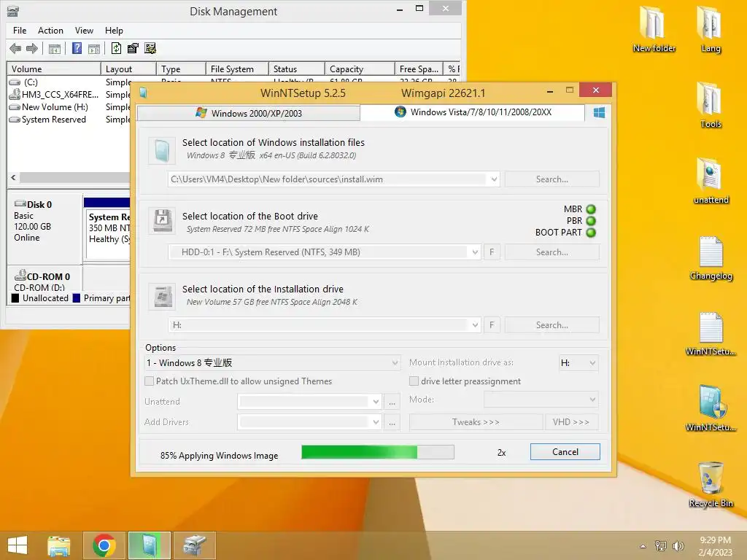Open the Start button on taskbar

point(18,545)
